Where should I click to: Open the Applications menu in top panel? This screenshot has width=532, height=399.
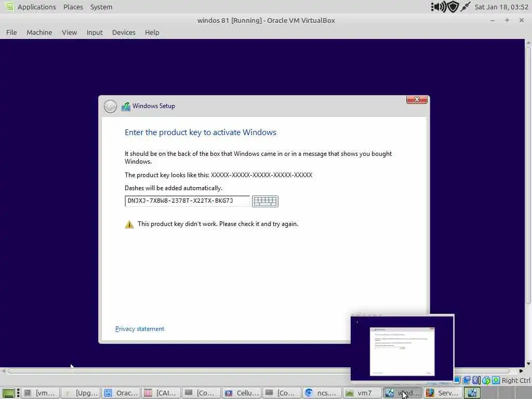pyautogui.click(x=37, y=7)
